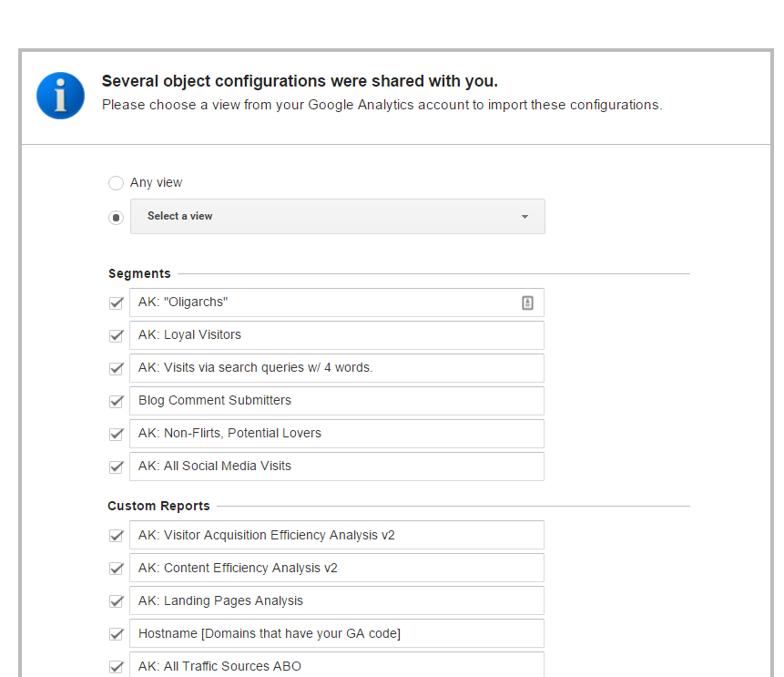Screen dimensions: 784x677
Task: Toggle Visitor Acquisition Efficiency Analysis checkbox
Action: coord(116,536)
